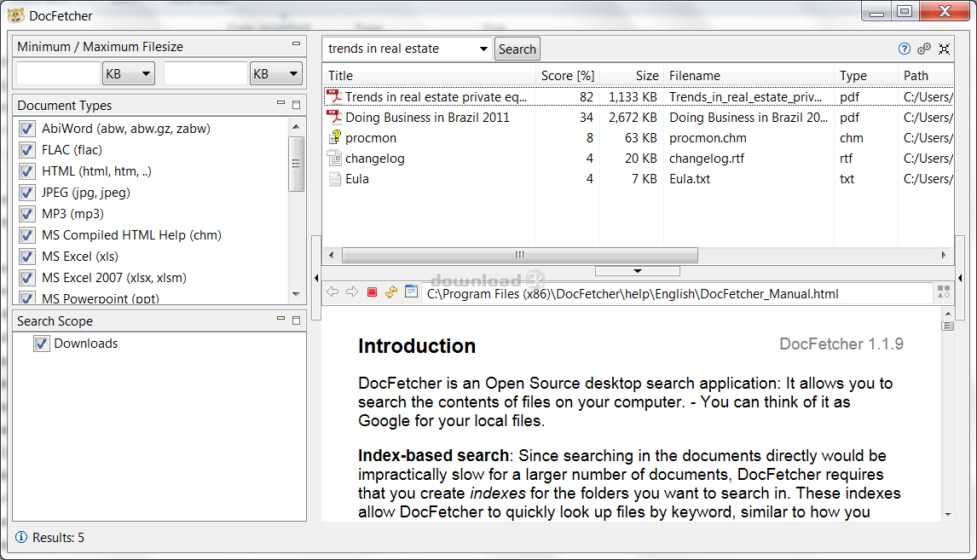The width and height of the screenshot is (977, 560).
Task: Sort results by Title column
Action: point(430,75)
